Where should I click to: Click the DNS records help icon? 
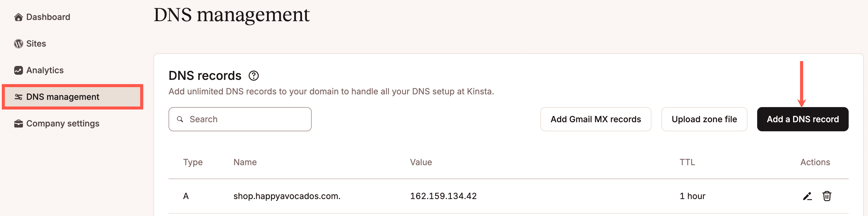point(254,75)
